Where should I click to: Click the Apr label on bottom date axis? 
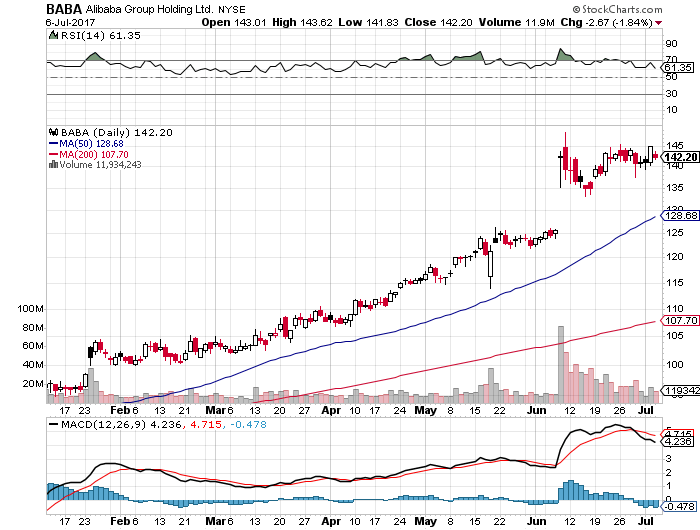pos(331,521)
